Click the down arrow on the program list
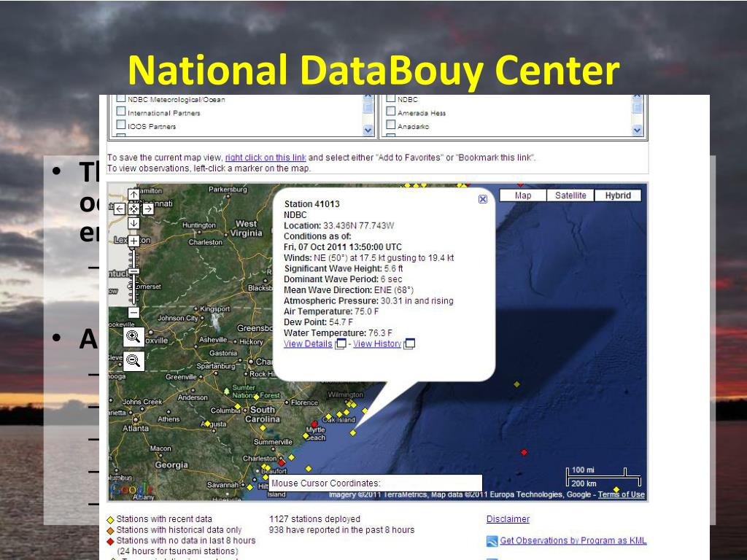 pos(368,130)
